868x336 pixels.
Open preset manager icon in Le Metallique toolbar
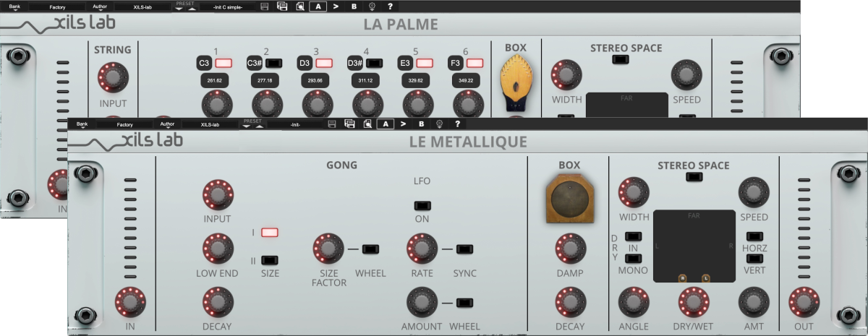(x=367, y=124)
